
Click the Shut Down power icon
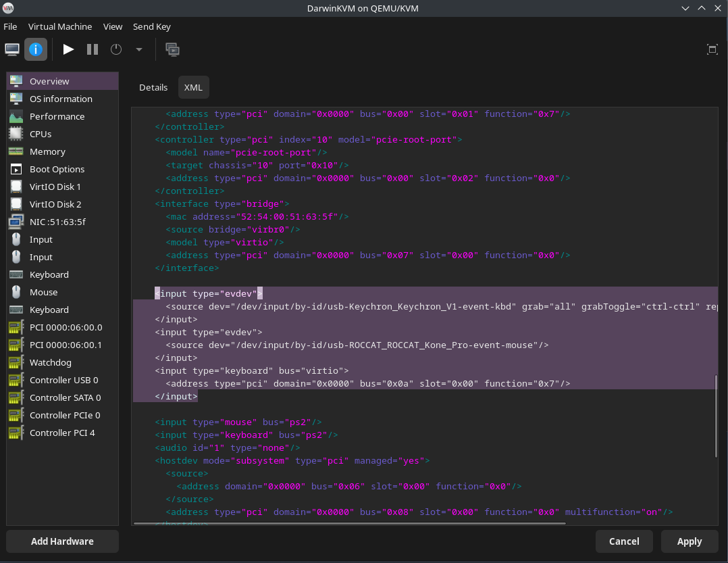[116, 49]
